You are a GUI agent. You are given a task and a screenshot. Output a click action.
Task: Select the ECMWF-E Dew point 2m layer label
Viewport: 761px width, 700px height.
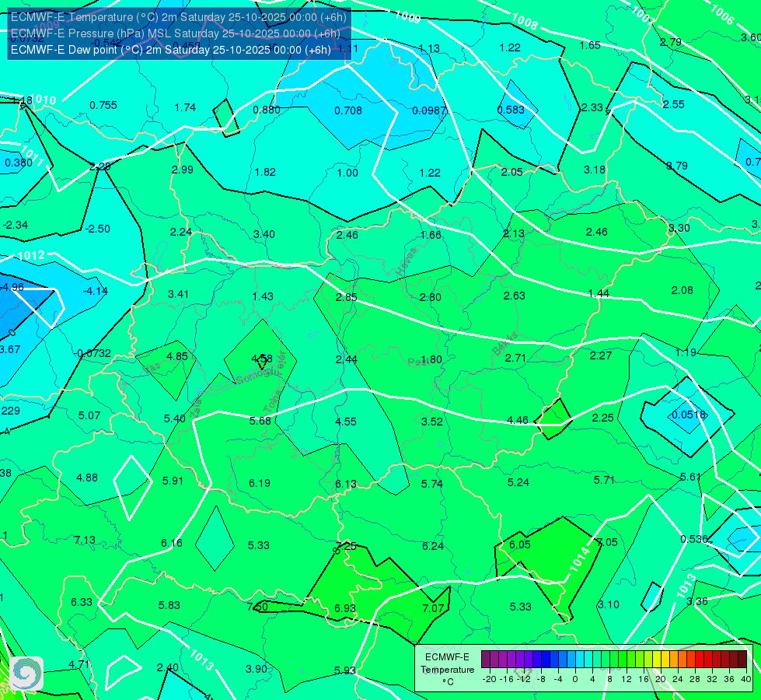click(171, 50)
